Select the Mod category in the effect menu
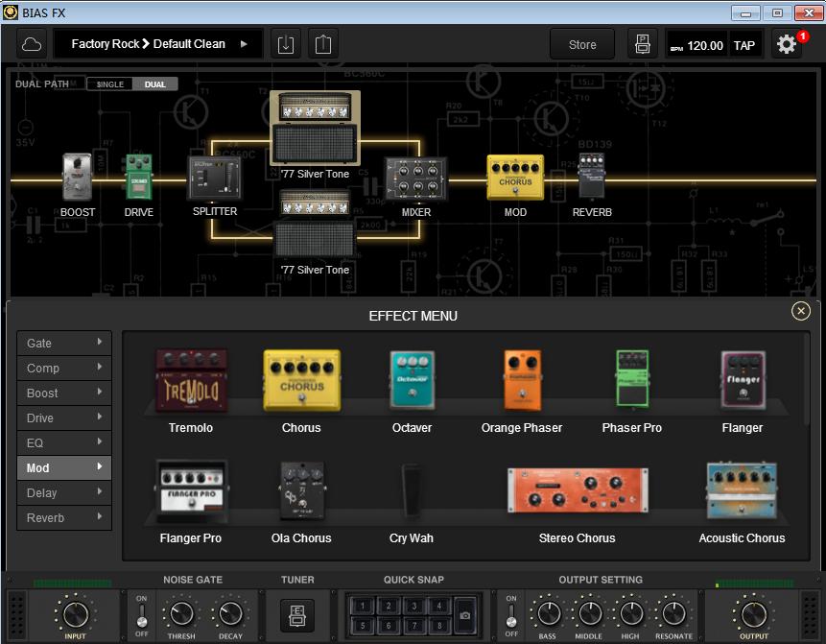The height and width of the screenshot is (644, 826). tap(63, 467)
